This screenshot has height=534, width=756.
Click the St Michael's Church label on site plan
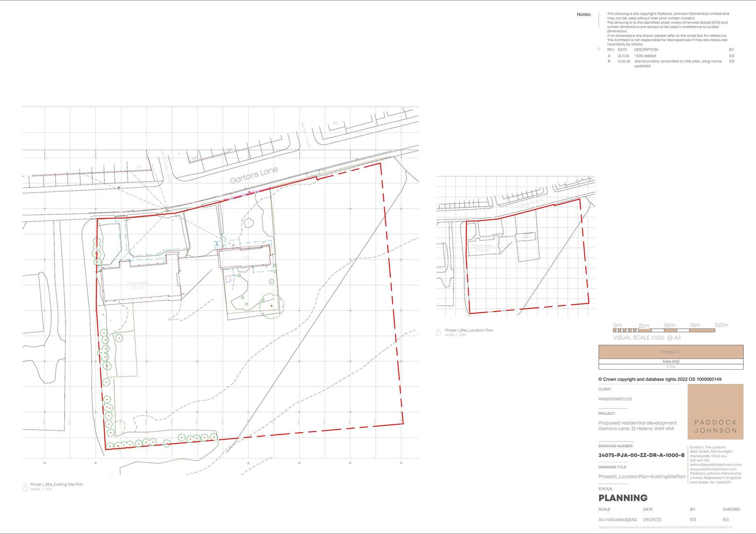[137, 285]
